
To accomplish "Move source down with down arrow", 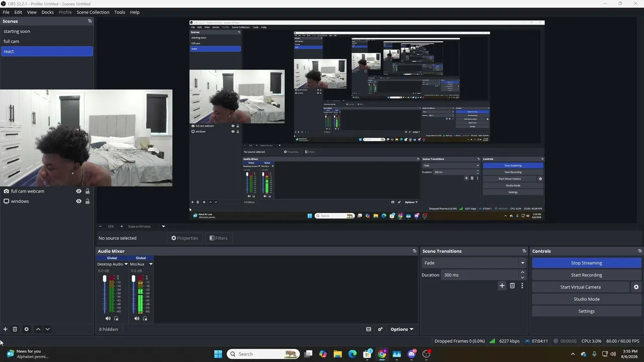I will 47,329.
